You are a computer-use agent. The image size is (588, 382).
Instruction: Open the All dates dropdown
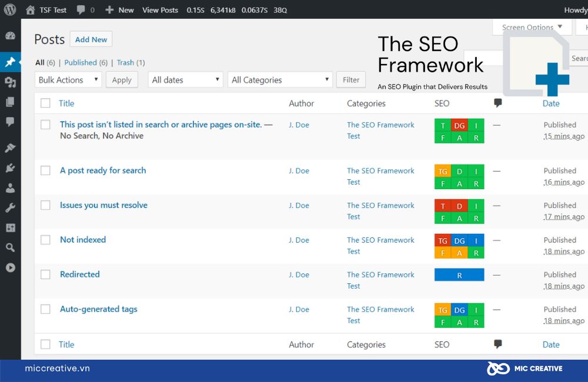click(x=186, y=79)
